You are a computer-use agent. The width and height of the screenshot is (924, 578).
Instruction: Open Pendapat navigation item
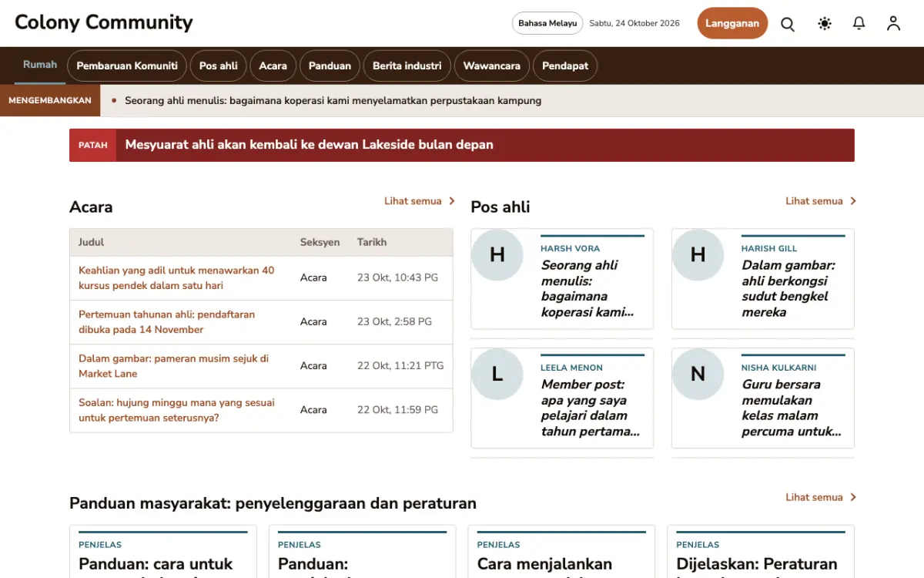point(565,66)
